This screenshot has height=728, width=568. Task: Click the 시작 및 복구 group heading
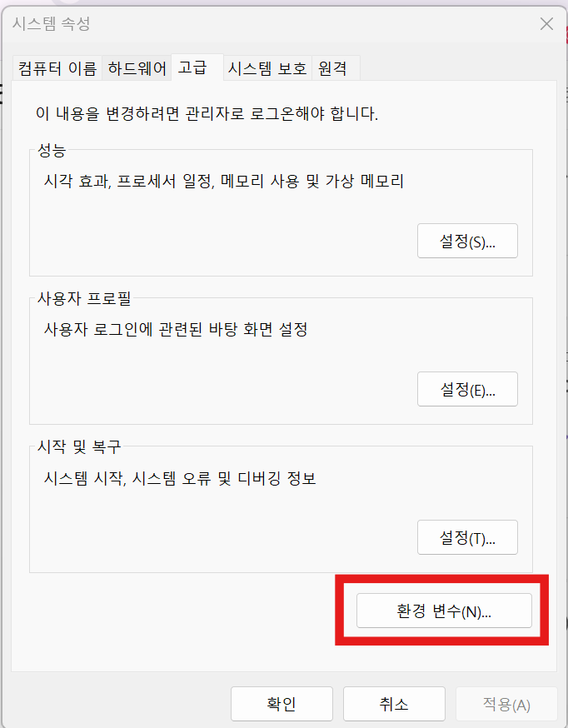79,446
